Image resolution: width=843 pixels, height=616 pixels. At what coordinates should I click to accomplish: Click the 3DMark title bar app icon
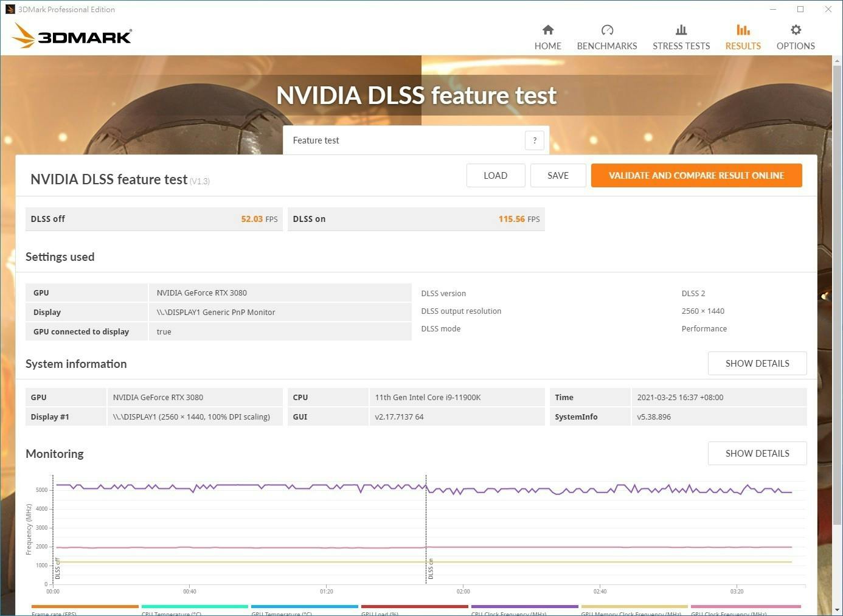click(x=9, y=9)
